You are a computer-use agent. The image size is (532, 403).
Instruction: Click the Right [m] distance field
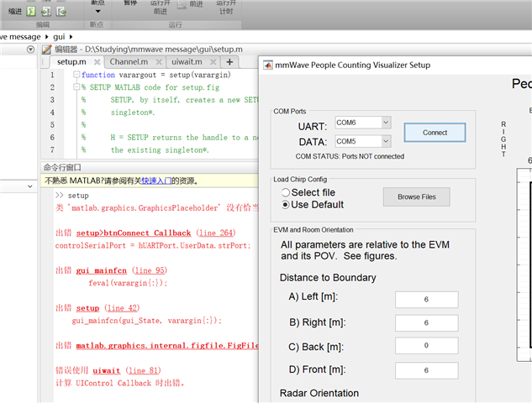426,323
